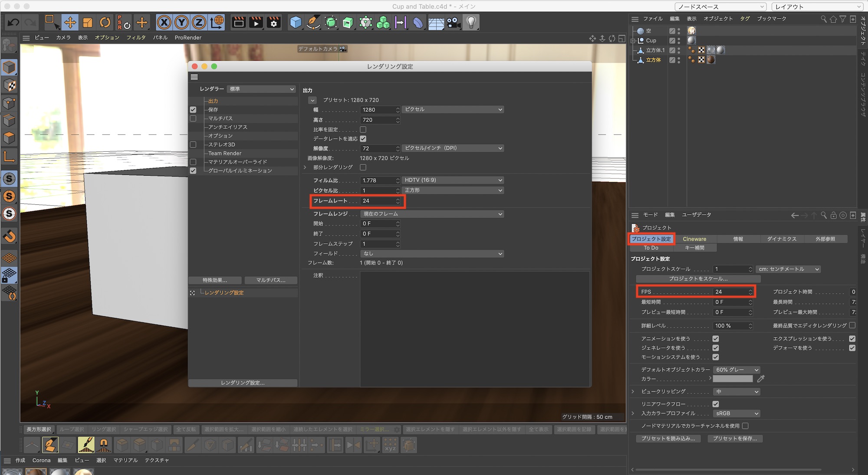
Task: Click the default object color swatch
Action: coord(733,379)
